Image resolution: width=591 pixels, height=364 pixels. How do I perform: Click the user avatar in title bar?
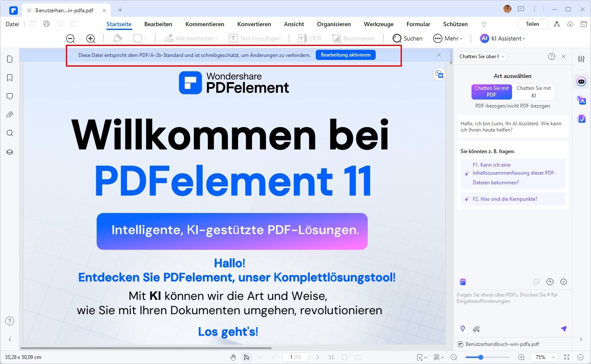[x=508, y=9]
